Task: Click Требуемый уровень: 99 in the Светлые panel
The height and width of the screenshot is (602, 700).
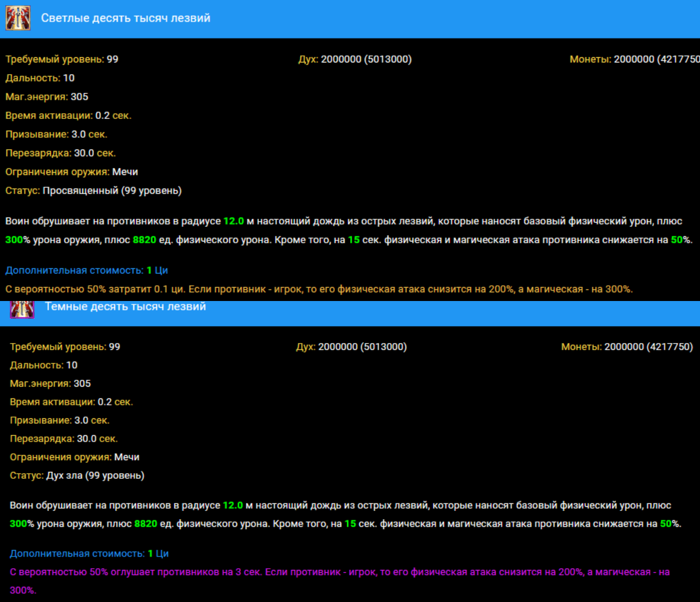Action: [62, 60]
